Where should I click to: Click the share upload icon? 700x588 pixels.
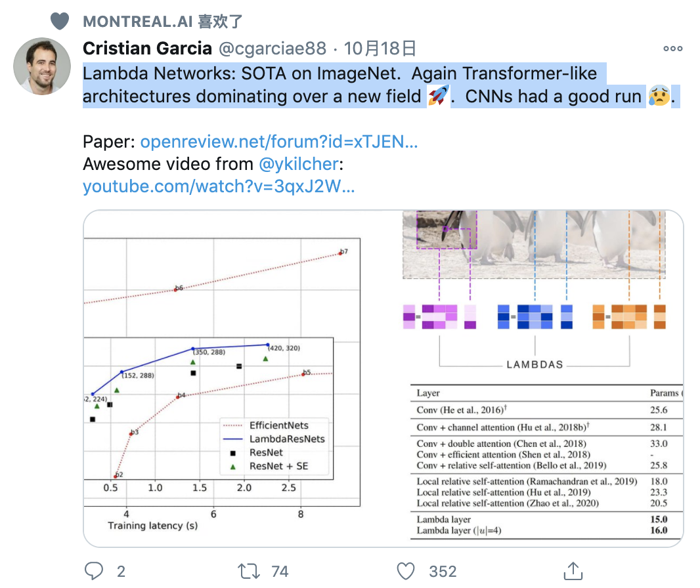coord(573,571)
